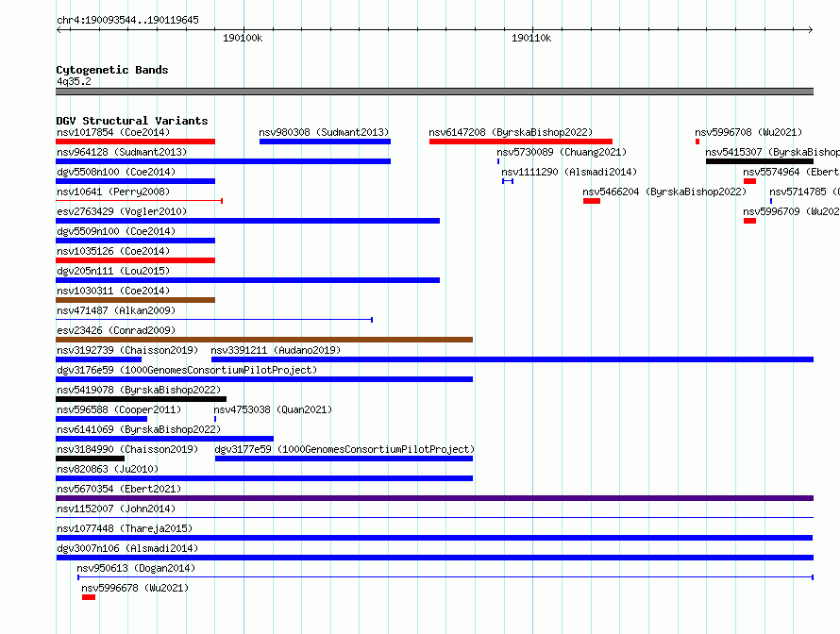840x634 pixels.
Task: Select the nsv5419078 (ByrskaBishop2022) label
Action: (x=138, y=390)
